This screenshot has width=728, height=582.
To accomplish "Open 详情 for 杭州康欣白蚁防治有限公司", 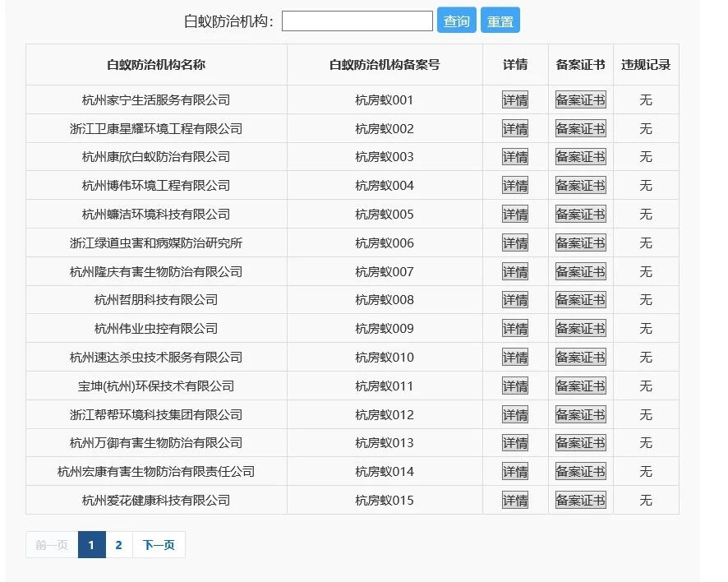I will point(515,157).
